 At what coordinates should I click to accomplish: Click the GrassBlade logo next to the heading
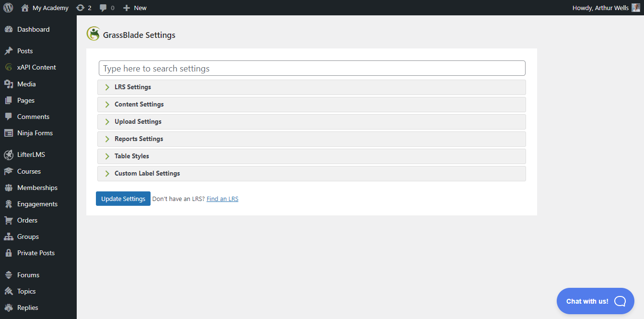tap(93, 34)
